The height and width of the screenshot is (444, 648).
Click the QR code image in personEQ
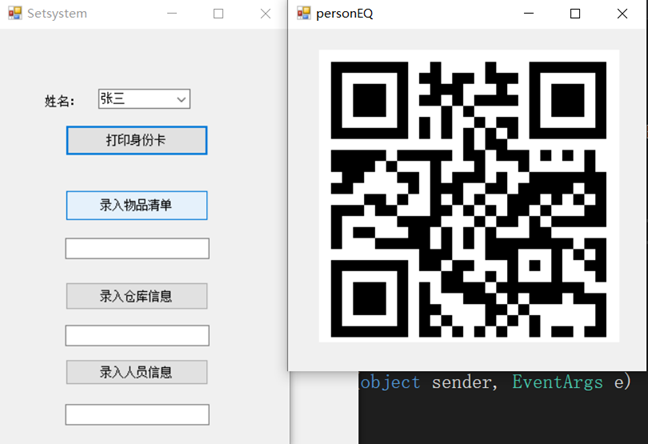(469, 196)
